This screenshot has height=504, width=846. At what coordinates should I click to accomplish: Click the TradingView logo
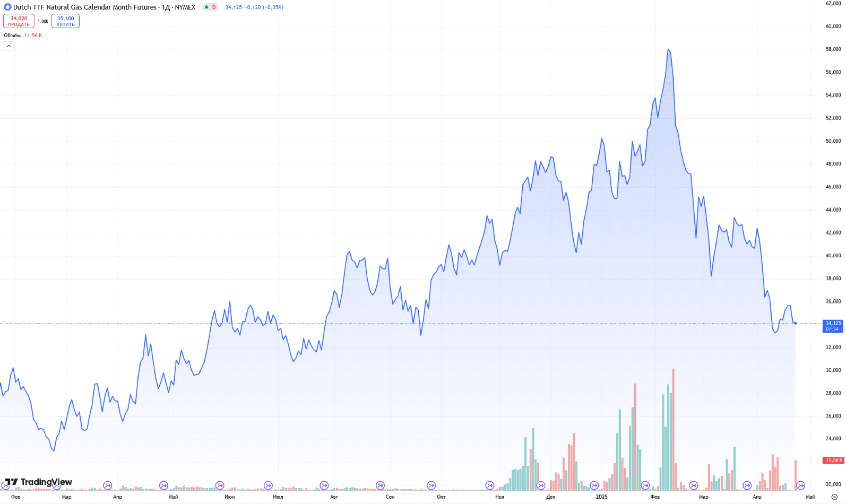click(38, 482)
